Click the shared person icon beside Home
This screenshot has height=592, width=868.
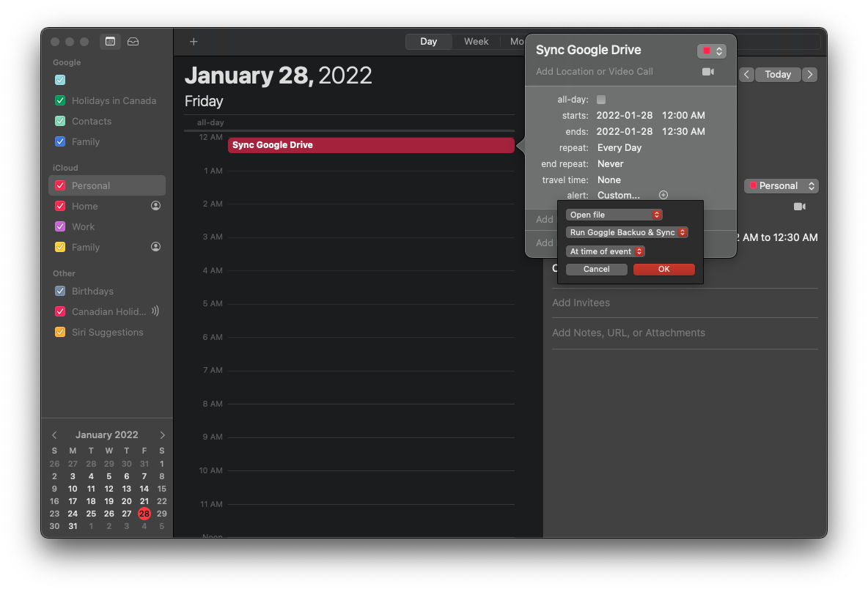click(155, 206)
